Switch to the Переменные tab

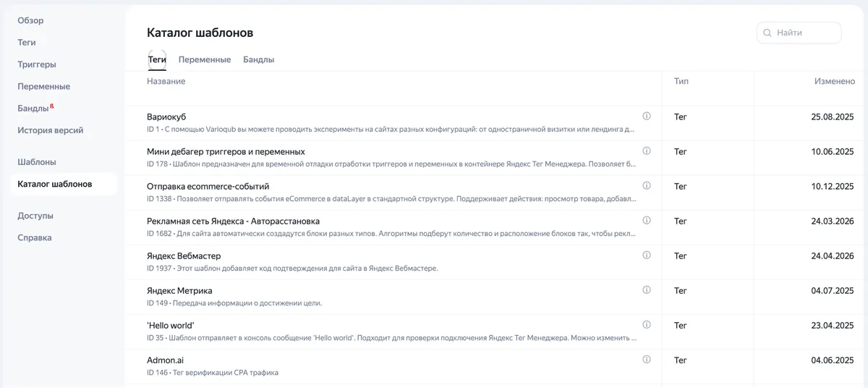(x=205, y=59)
